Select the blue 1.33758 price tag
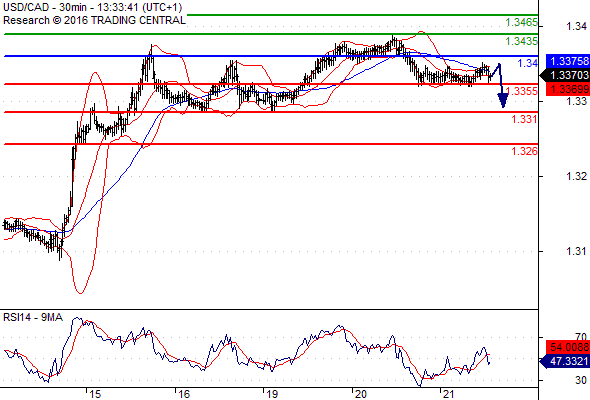The image size is (590, 400). pos(568,61)
